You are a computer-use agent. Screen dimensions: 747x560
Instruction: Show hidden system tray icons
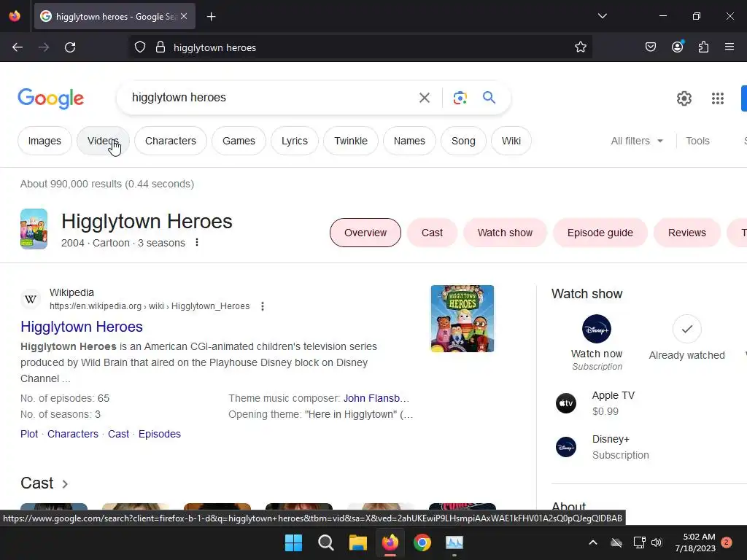(592, 542)
